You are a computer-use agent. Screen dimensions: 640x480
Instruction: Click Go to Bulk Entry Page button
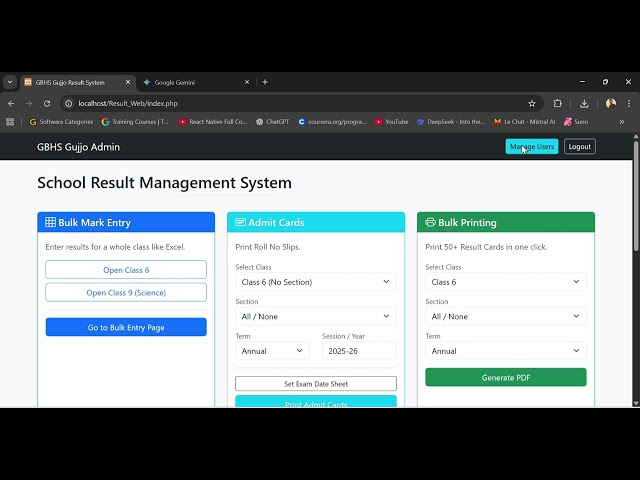(126, 327)
